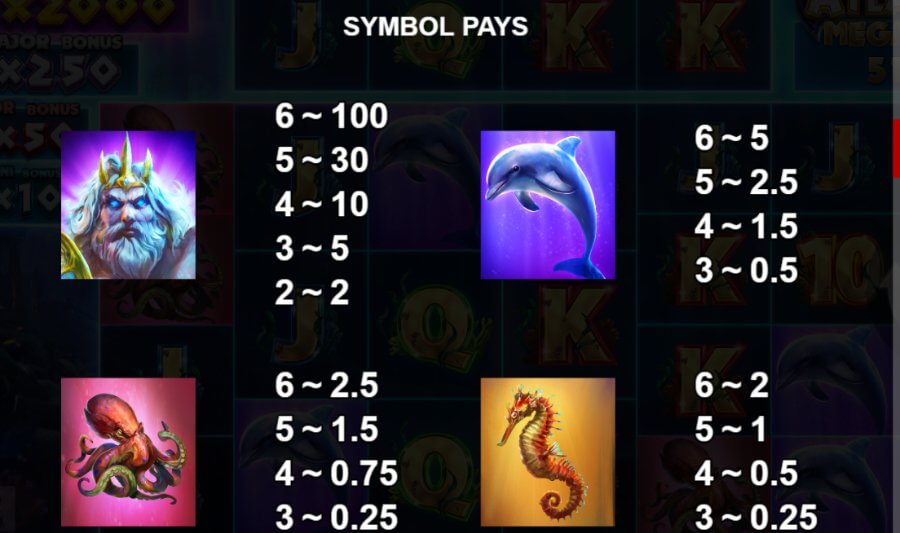The height and width of the screenshot is (533, 900).
Task: Click seahorse 4 ~ 0.5 payout value
Action: (x=746, y=473)
